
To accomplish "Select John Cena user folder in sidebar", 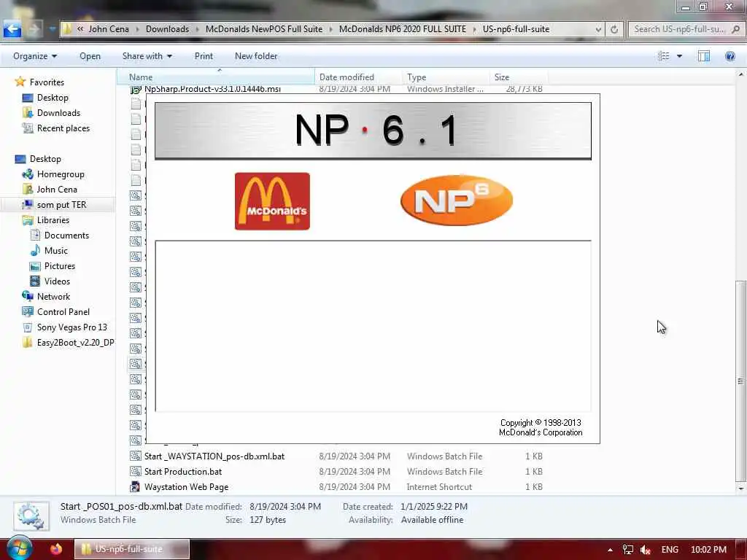I will 57,190.
